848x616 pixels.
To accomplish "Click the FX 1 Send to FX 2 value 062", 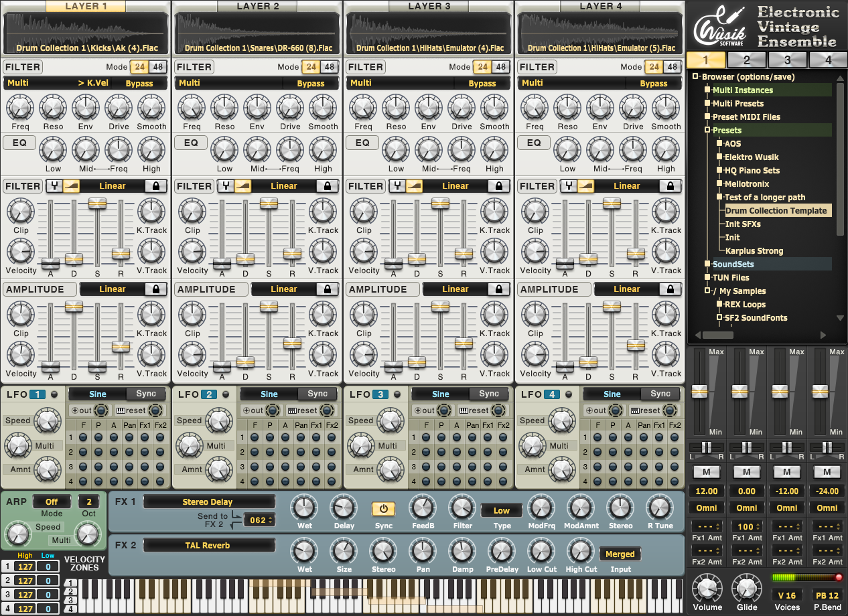I will pos(259,520).
